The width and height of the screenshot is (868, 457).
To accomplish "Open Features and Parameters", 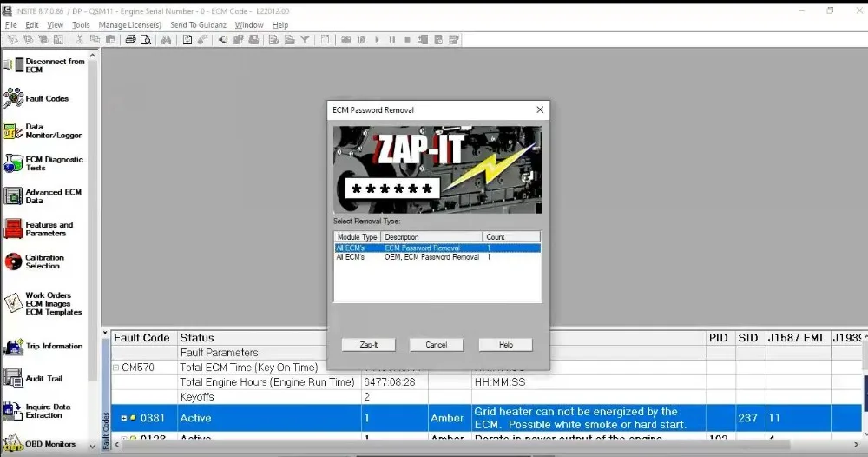I will pos(39,228).
